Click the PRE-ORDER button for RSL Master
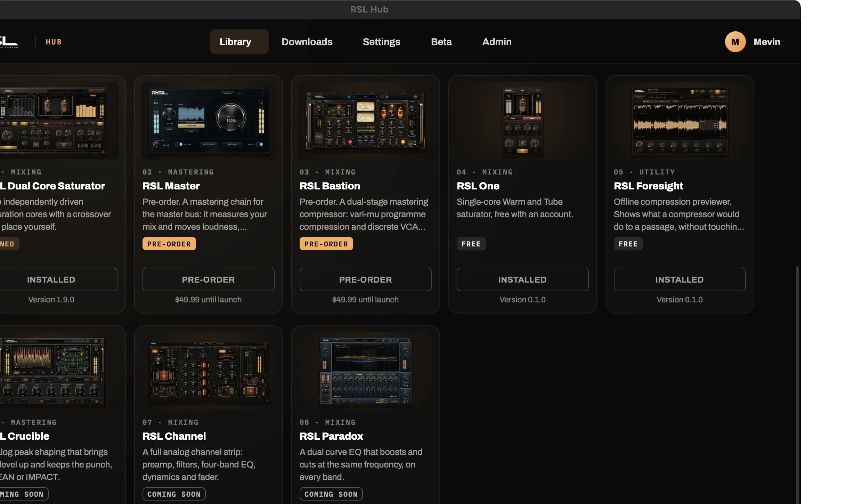This screenshot has height=504, width=862. [x=209, y=279]
